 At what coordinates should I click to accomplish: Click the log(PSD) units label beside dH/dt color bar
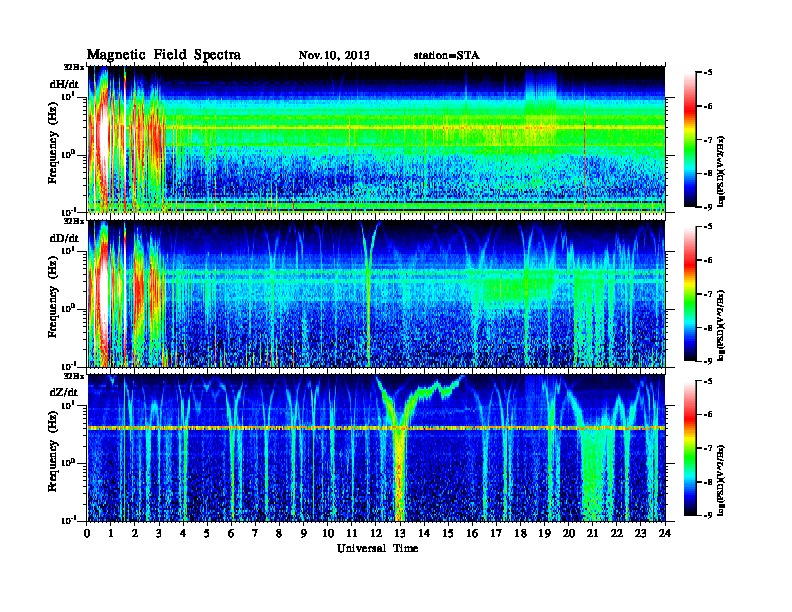[x=721, y=171]
